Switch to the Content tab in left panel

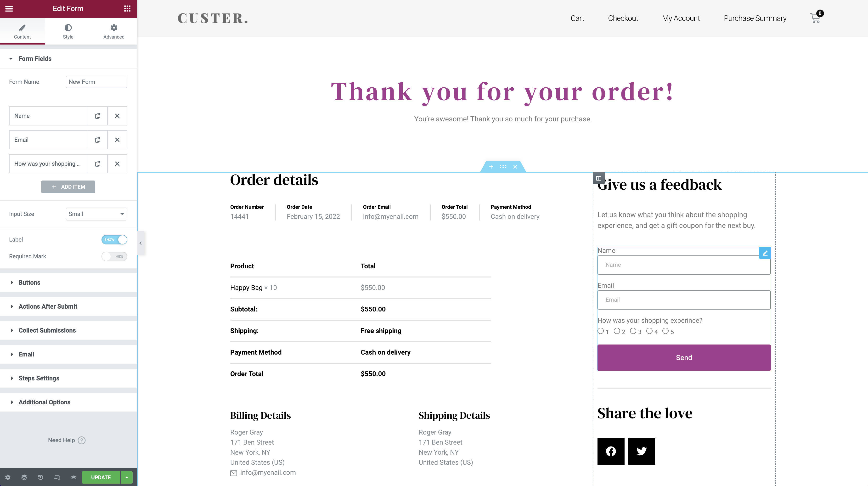point(22,31)
